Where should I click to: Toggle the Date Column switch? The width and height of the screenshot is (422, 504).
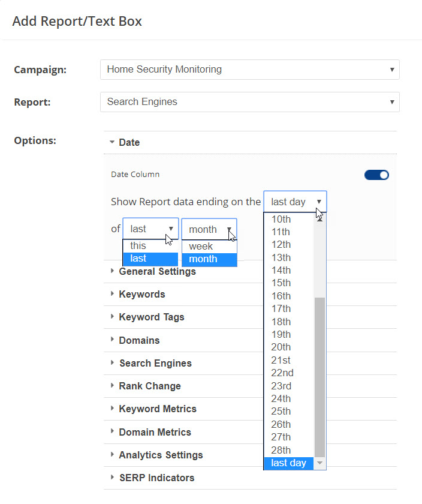coord(376,175)
